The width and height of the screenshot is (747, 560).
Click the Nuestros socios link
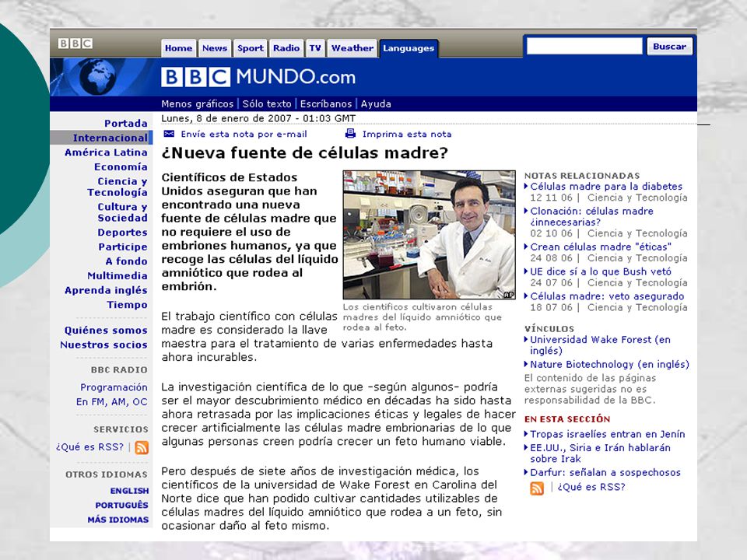point(103,345)
